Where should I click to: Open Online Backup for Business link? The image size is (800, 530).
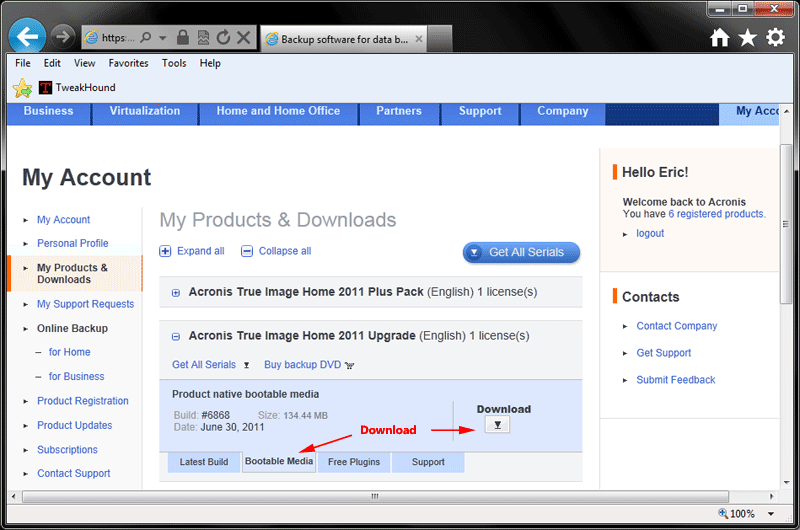pos(77,376)
